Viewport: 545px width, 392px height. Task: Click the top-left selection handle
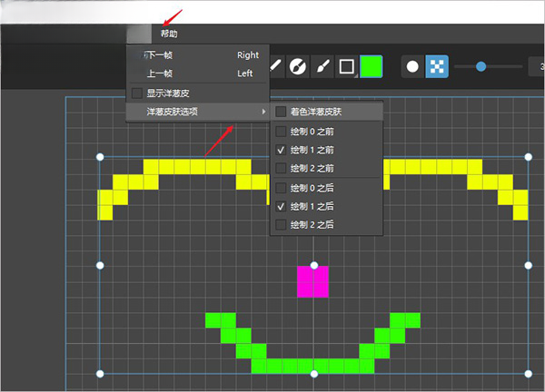[x=100, y=157]
